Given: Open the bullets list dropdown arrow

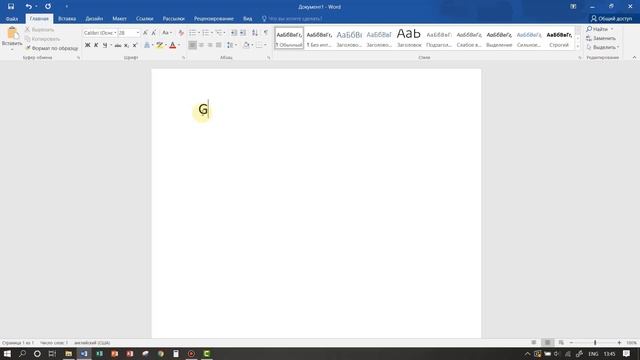Looking at the screenshot, I should [x=199, y=33].
